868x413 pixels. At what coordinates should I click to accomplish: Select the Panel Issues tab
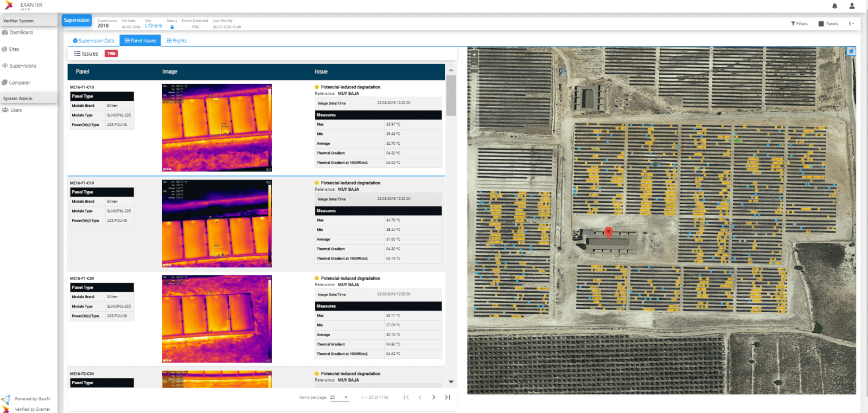140,41
